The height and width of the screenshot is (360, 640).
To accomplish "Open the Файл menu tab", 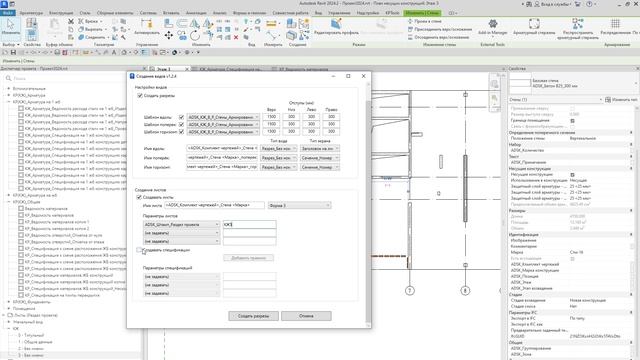I will point(8,13).
